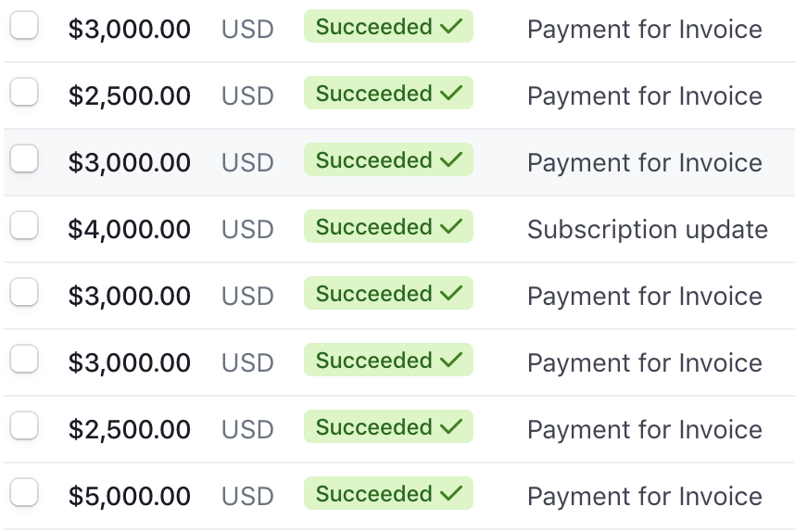Click the Succeeded checkmark icon on $5,000.00 row

(451, 493)
